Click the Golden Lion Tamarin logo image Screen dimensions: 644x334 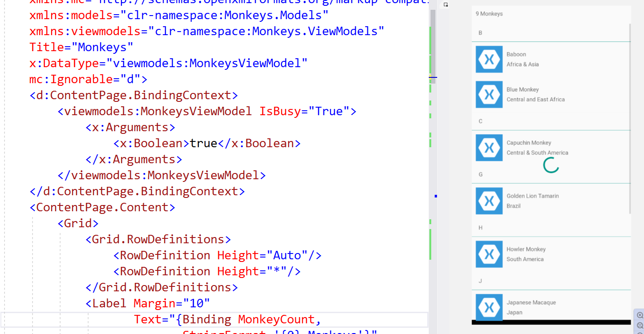489,201
